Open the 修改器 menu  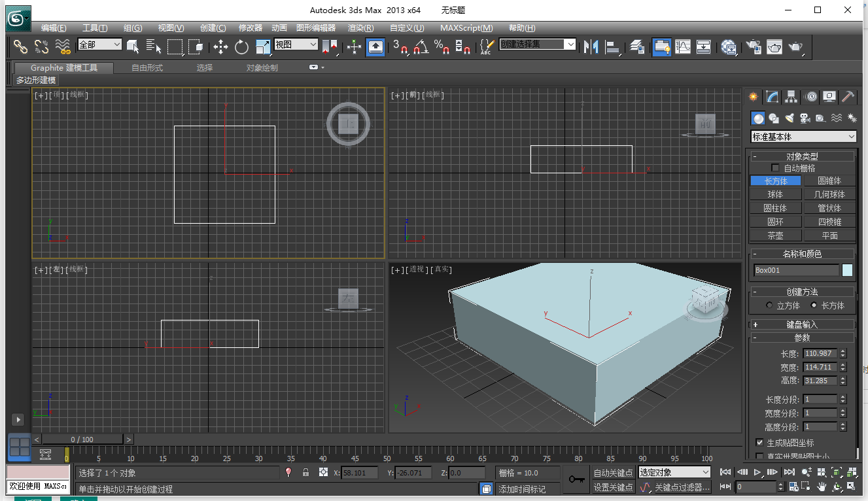[250, 28]
